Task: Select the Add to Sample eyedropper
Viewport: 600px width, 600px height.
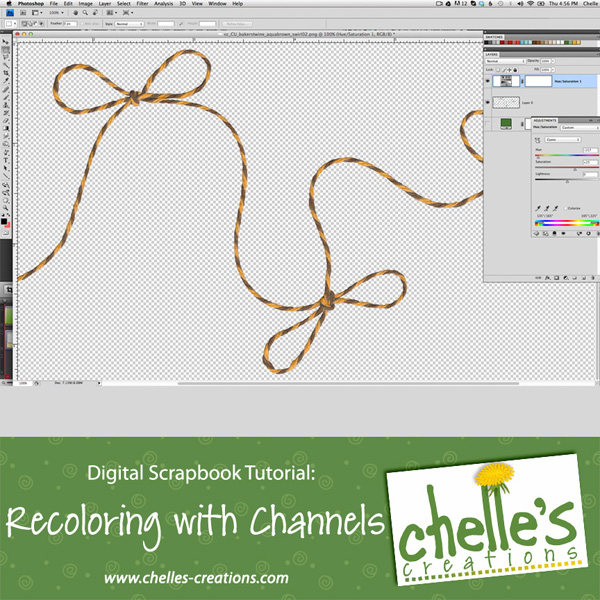Action: pos(546,208)
